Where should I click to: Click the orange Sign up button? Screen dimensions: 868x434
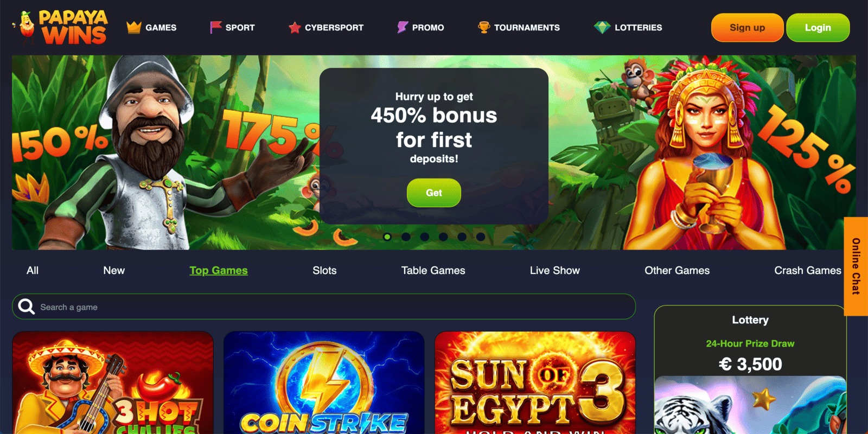pos(747,28)
